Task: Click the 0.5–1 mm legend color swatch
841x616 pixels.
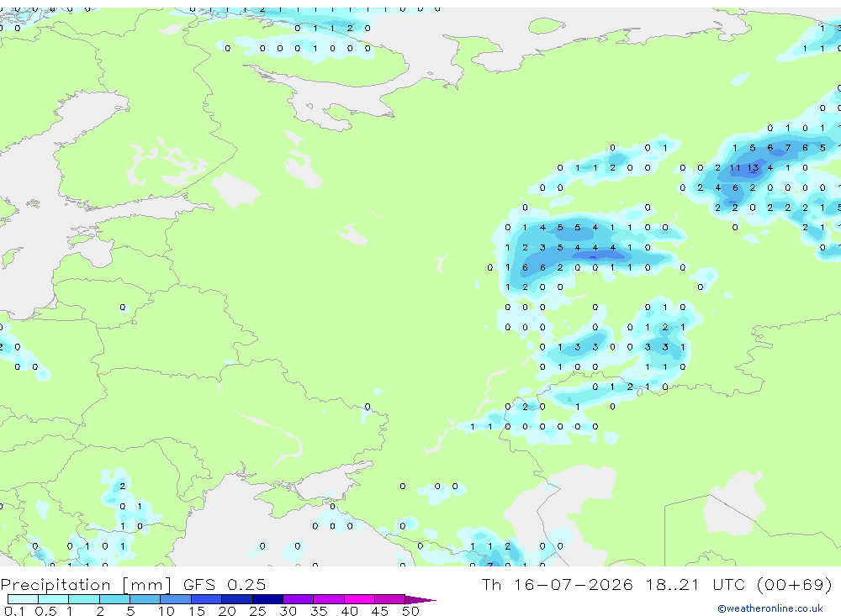Action: (54, 599)
